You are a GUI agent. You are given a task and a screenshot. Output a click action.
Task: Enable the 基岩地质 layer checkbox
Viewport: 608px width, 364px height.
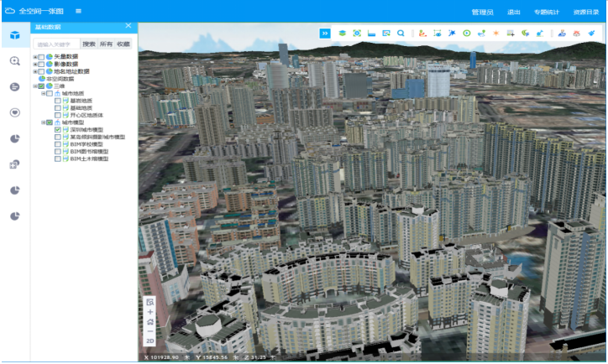[x=57, y=101]
